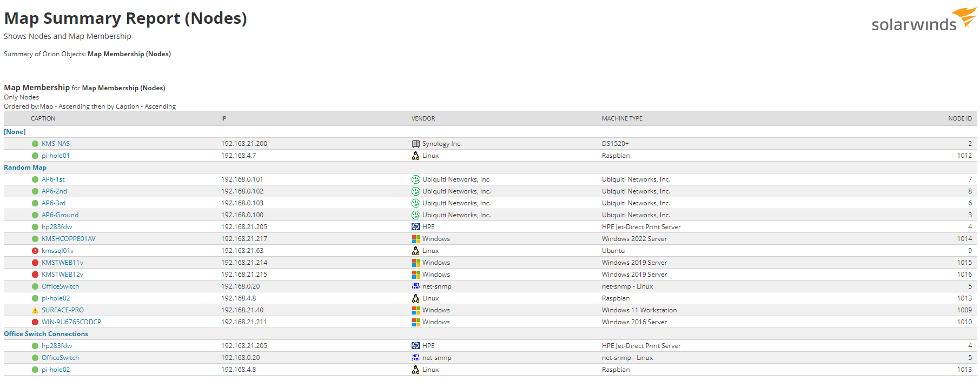This screenshot has width=980, height=381.
Task: Click the Windows logo icon in KMSHCOPPE01AV row
Action: (416, 239)
